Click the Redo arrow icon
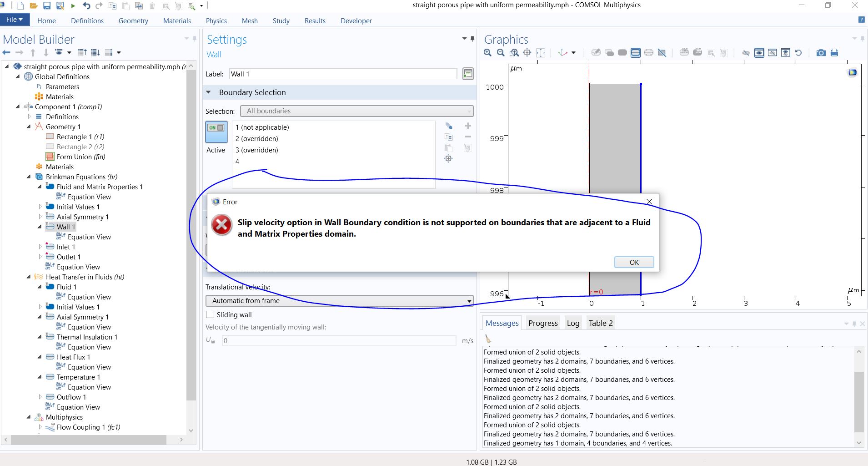This screenshot has height=466, width=868. click(x=99, y=6)
